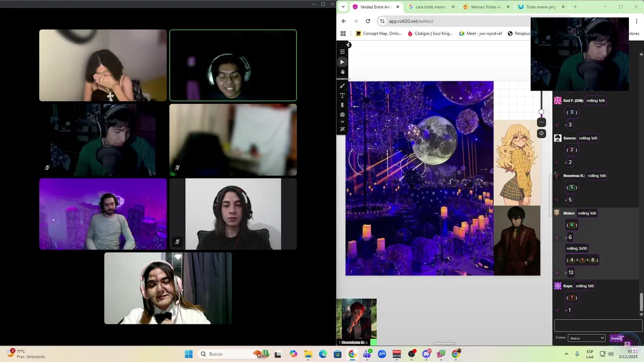Open a new Chrome tab

[x=575, y=7]
